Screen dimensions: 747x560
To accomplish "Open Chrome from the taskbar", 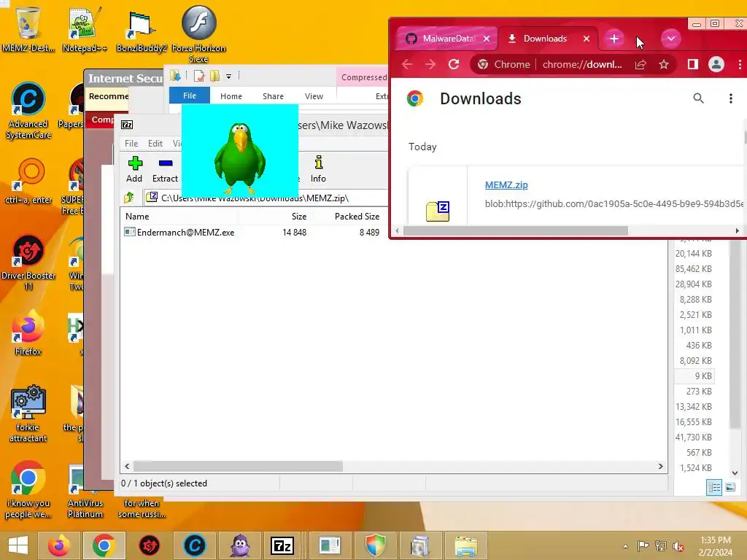I will [x=104, y=545].
